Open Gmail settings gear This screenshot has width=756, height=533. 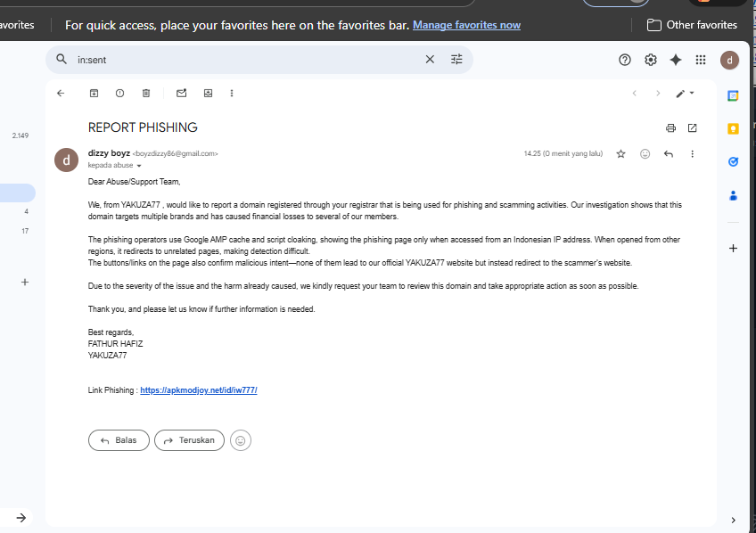coord(651,60)
